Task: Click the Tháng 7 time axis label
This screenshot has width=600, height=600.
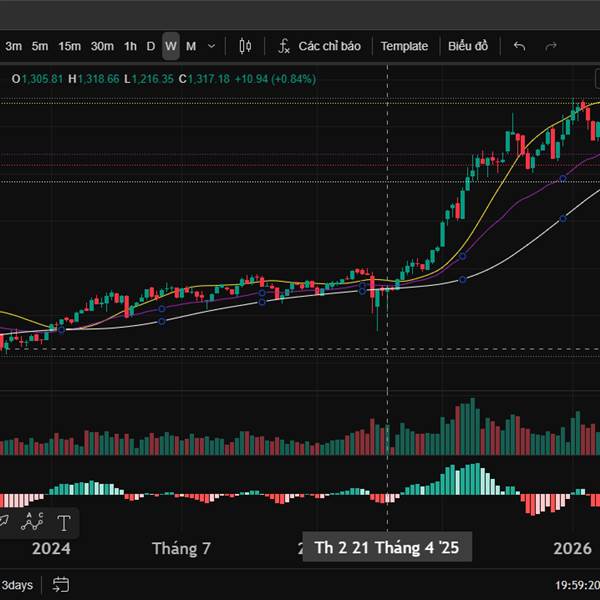Action: click(x=181, y=548)
